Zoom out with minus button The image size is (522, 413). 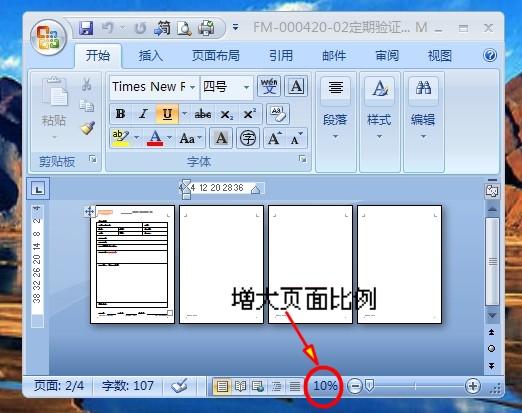click(x=355, y=386)
